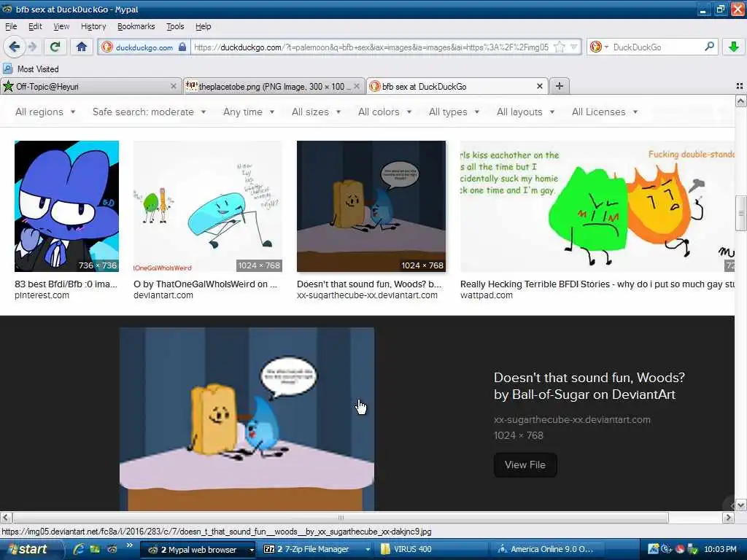Open the View menu
Image resolution: width=747 pixels, height=560 pixels.
[61, 26]
